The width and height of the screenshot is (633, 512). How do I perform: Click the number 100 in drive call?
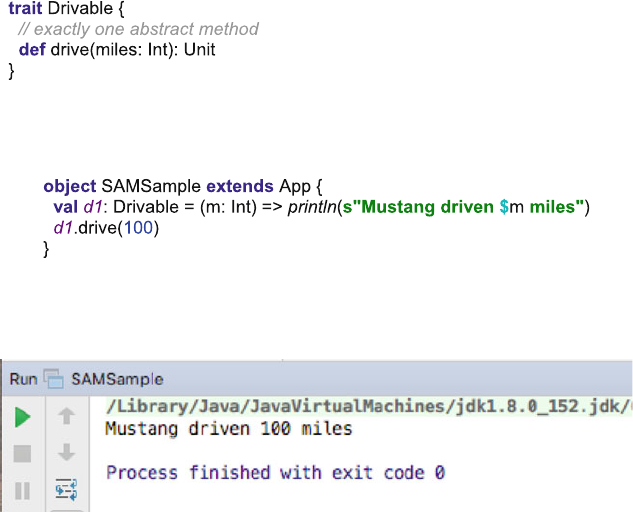coord(138,228)
